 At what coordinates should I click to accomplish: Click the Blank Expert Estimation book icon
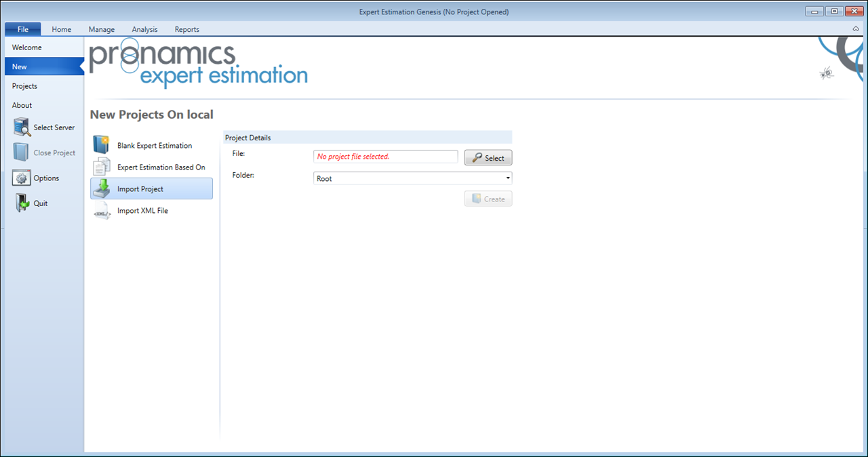pos(101,145)
